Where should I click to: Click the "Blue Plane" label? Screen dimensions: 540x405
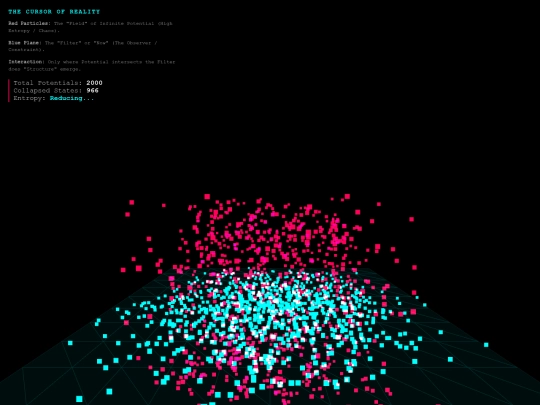pyautogui.click(x=25, y=43)
